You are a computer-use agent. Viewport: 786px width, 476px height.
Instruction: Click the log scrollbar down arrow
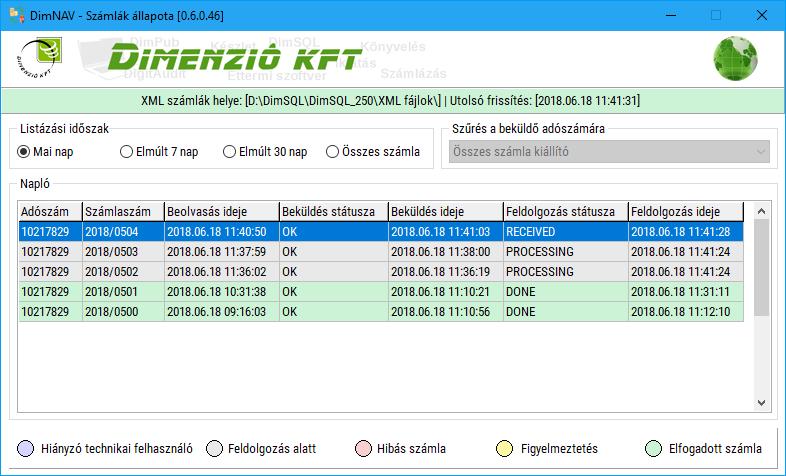click(x=761, y=403)
